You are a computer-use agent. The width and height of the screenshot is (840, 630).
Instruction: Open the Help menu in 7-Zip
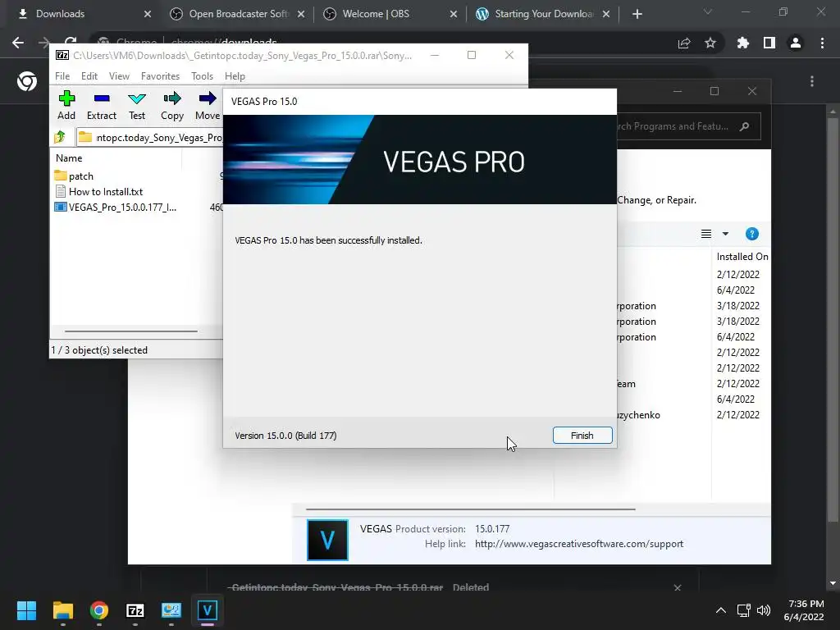point(235,76)
